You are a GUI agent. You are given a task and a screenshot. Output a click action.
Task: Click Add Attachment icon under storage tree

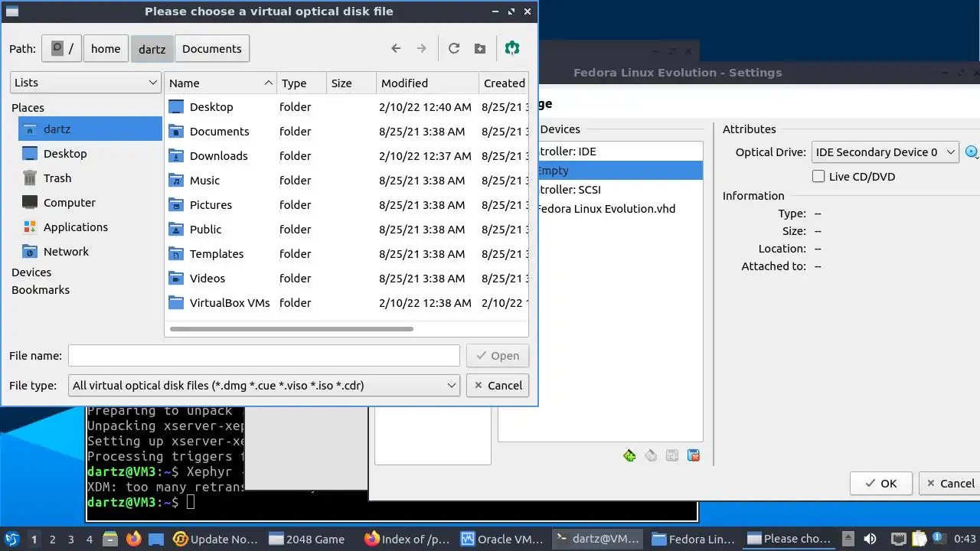[672, 455]
